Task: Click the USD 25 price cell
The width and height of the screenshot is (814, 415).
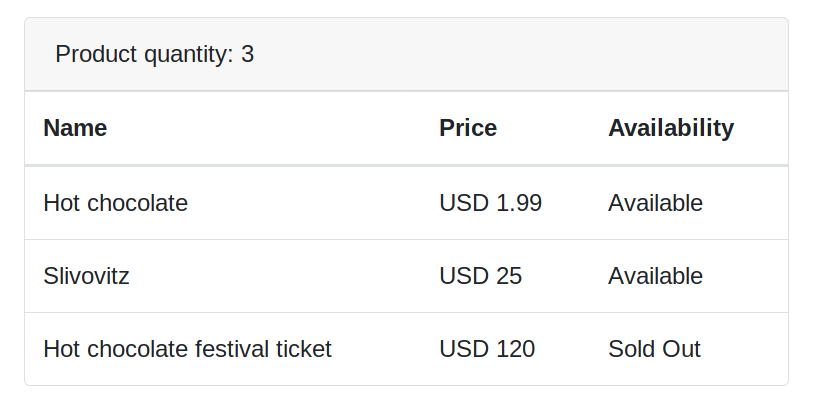Action: point(480,276)
